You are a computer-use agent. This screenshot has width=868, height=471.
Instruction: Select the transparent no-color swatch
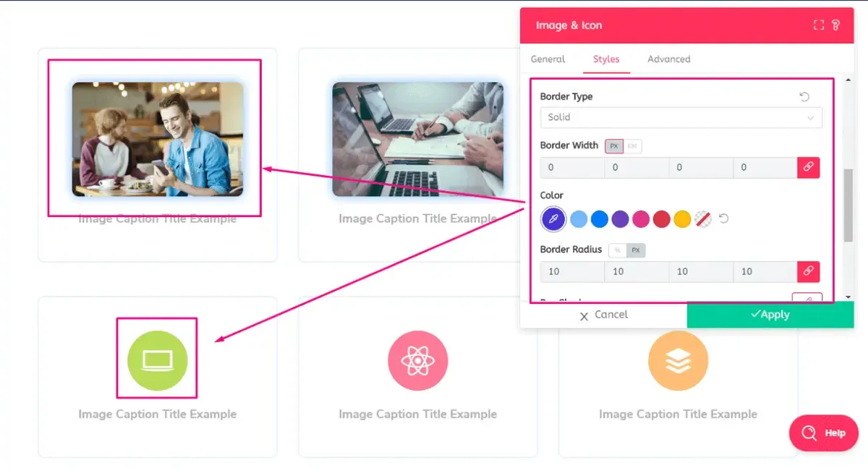(x=703, y=218)
